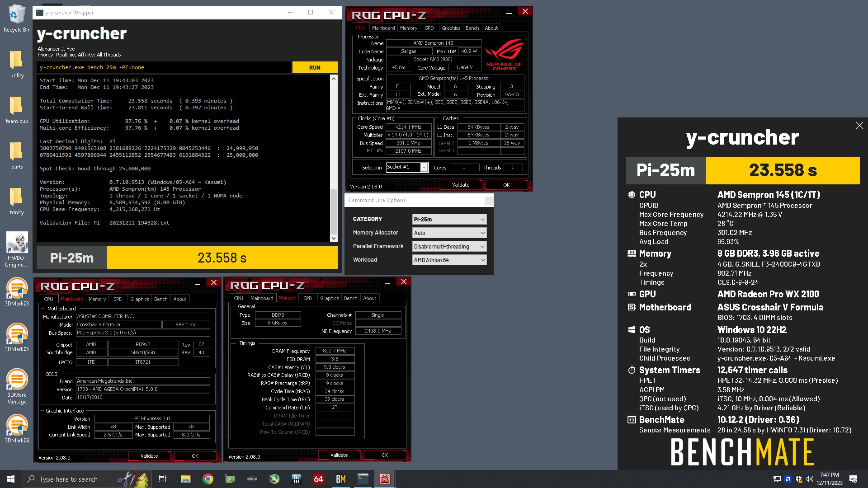This screenshot has width=868, height=488.
Task: Open About tab in the CPU-Z CPU window
Action: tap(491, 28)
